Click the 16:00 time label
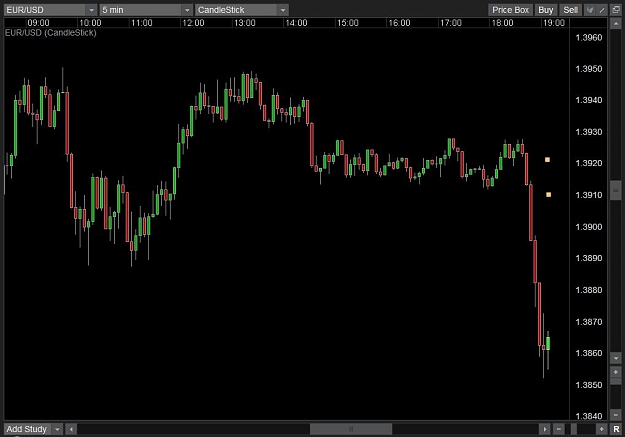625x437 pixels. pos(399,23)
